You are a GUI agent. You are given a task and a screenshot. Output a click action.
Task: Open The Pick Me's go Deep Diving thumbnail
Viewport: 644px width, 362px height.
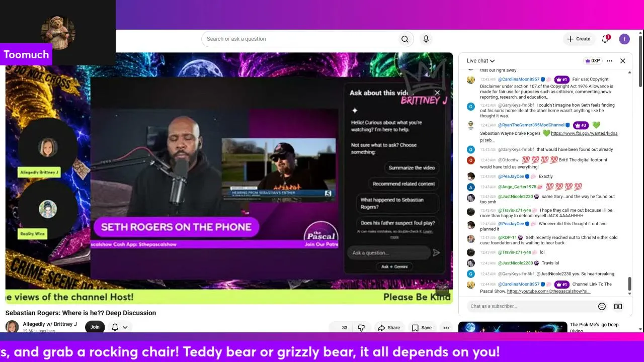[512, 327]
